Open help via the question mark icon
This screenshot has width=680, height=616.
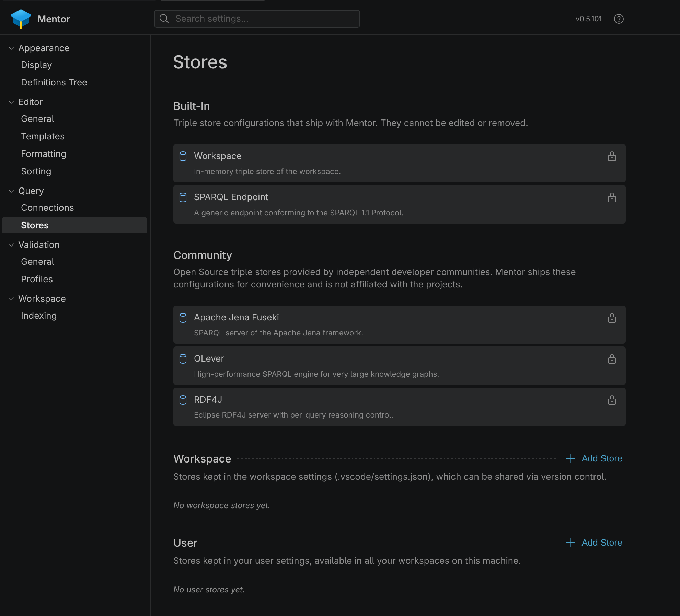(619, 19)
